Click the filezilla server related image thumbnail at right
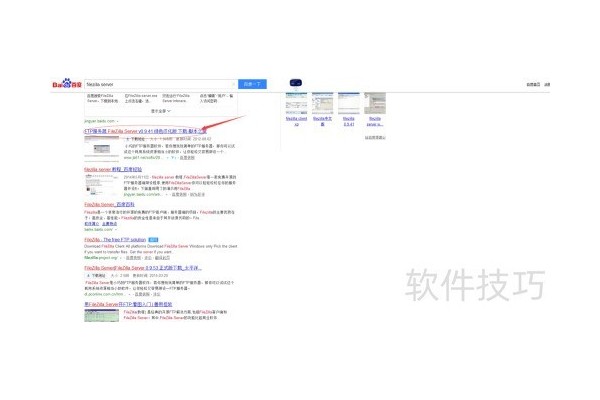The width and height of the screenshot is (600, 400). point(375,103)
